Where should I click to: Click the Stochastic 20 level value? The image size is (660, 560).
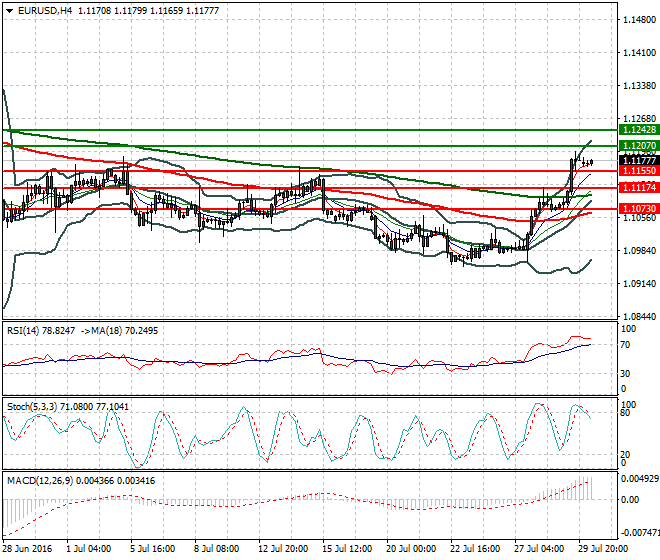pos(626,454)
